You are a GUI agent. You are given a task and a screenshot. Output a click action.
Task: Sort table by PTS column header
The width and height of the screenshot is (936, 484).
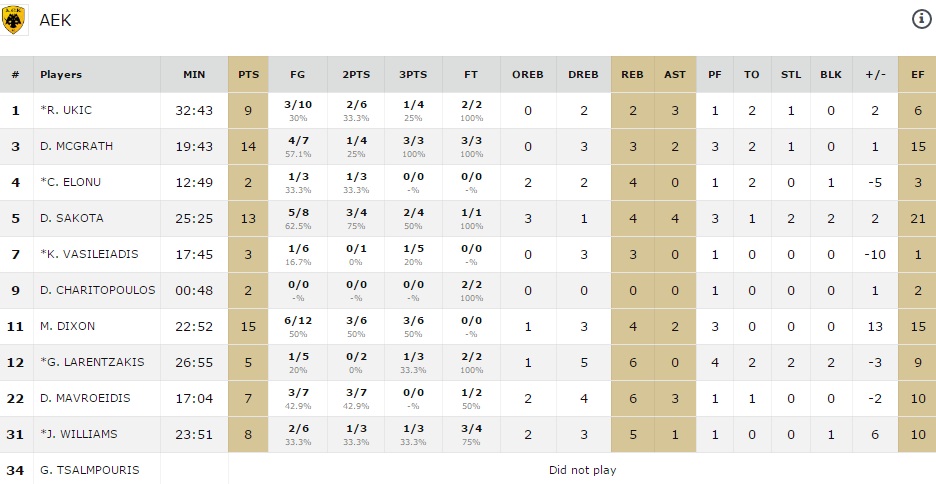tap(248, 75)
